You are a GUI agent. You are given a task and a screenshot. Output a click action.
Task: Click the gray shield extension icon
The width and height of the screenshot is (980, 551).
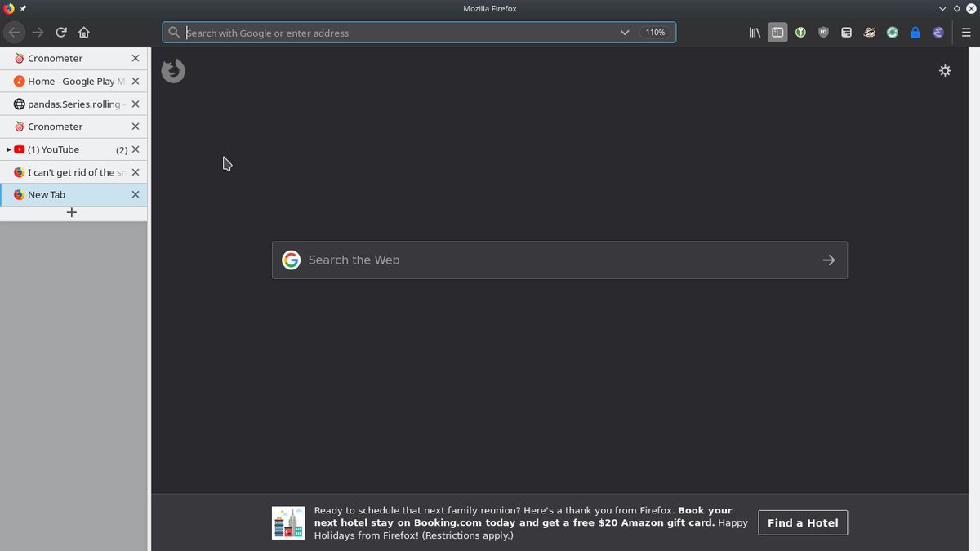[x=823, y=33]
